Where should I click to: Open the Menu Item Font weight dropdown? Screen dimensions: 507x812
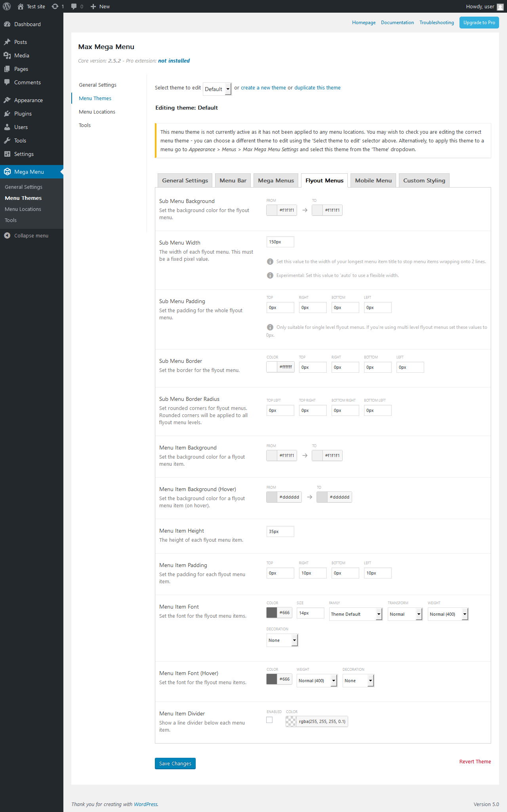pyautogui.click(x=448, y=614)
